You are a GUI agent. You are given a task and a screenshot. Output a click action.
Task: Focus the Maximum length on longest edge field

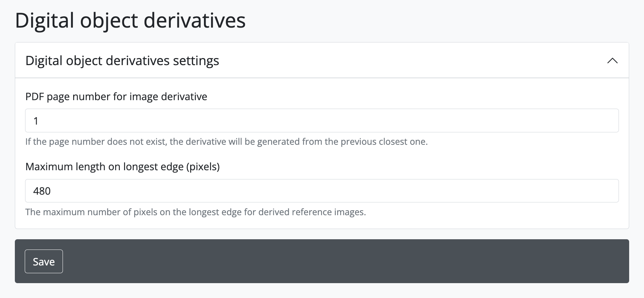322,191
